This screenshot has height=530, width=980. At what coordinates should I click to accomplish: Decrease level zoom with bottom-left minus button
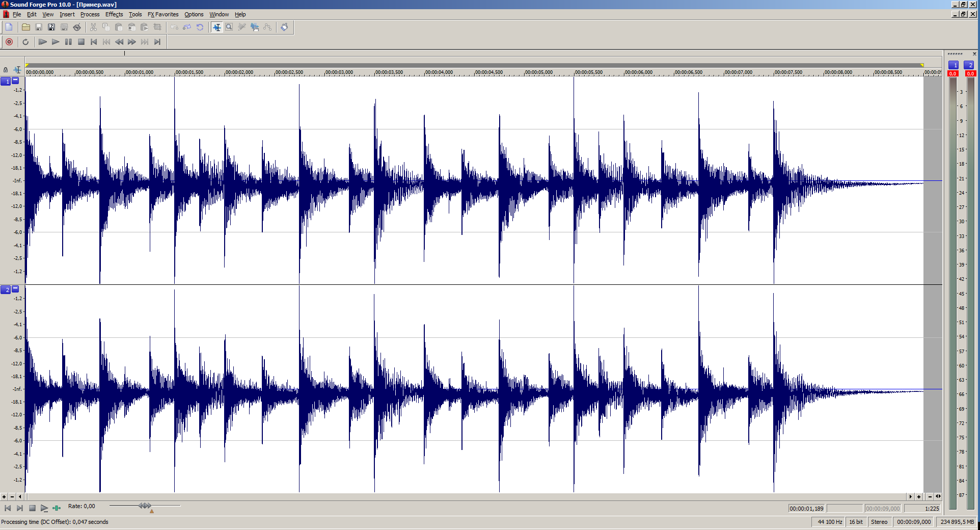12,496
